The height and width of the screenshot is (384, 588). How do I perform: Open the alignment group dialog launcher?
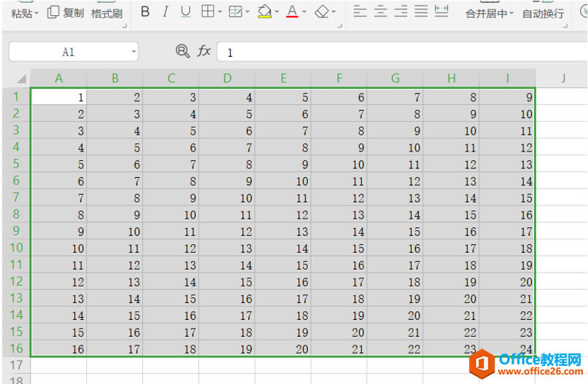[565, 26]
